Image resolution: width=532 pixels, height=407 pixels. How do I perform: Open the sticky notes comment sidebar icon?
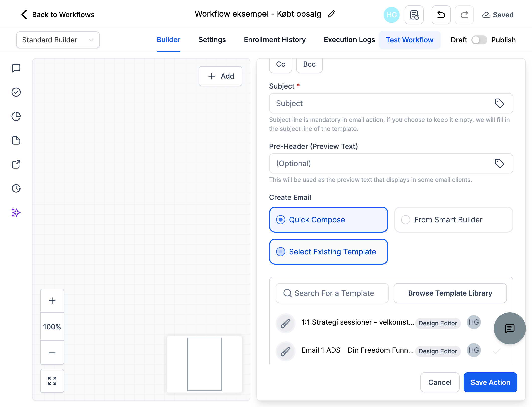point(16,68)
